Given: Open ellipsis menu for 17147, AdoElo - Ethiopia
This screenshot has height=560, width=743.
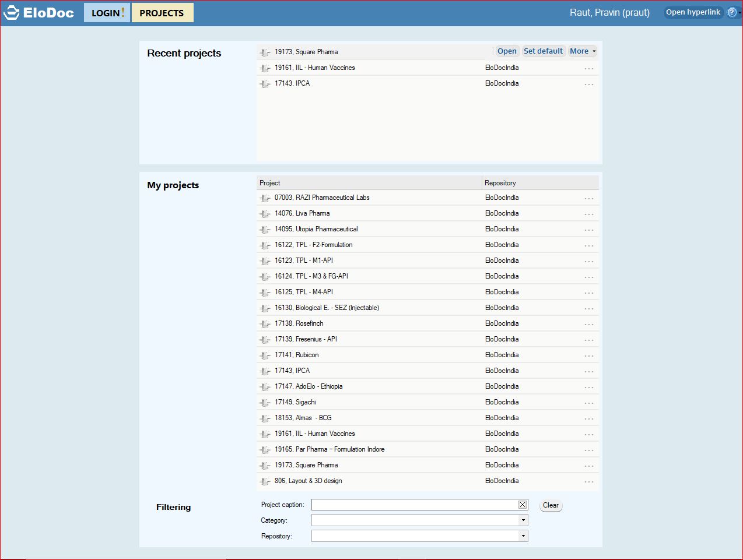Looking at the screenshot, I should (x=589, y=388).
